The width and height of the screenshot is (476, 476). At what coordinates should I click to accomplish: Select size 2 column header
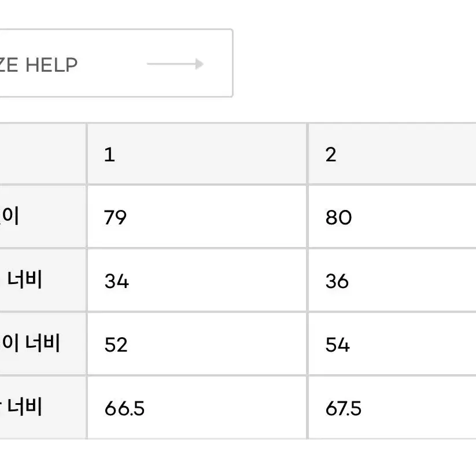[392, 154]
